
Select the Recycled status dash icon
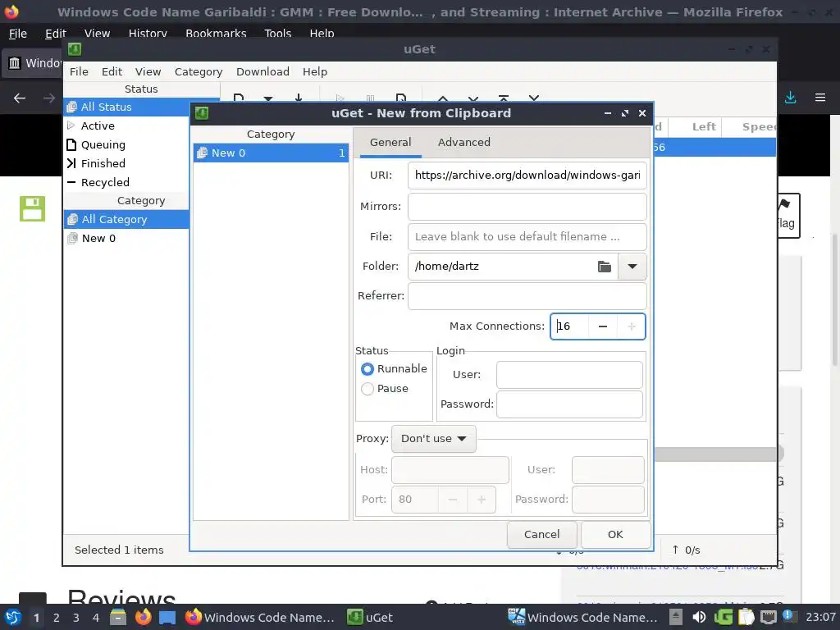[x=71, y=182]
